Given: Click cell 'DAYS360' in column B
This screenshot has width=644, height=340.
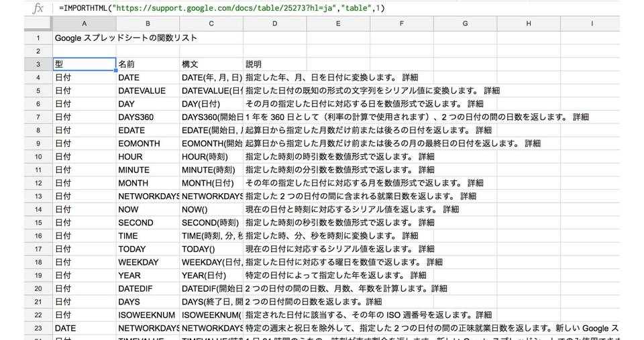Looking at the screenshot, I should 148,117.
